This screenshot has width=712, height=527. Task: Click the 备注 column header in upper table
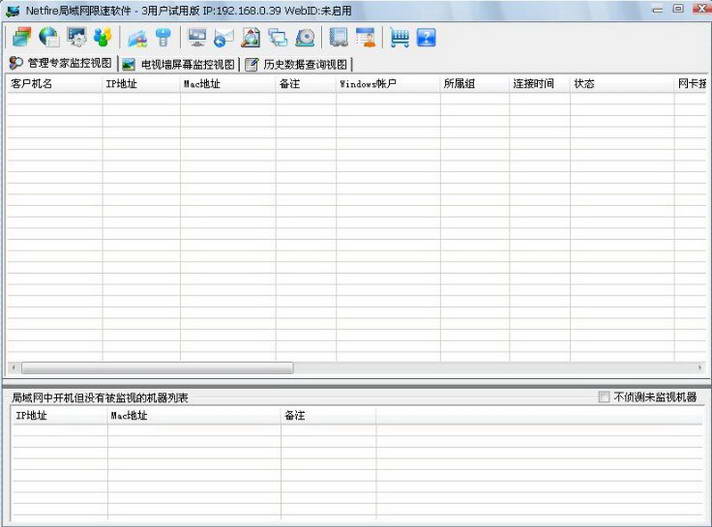click(x=306, y=84)
